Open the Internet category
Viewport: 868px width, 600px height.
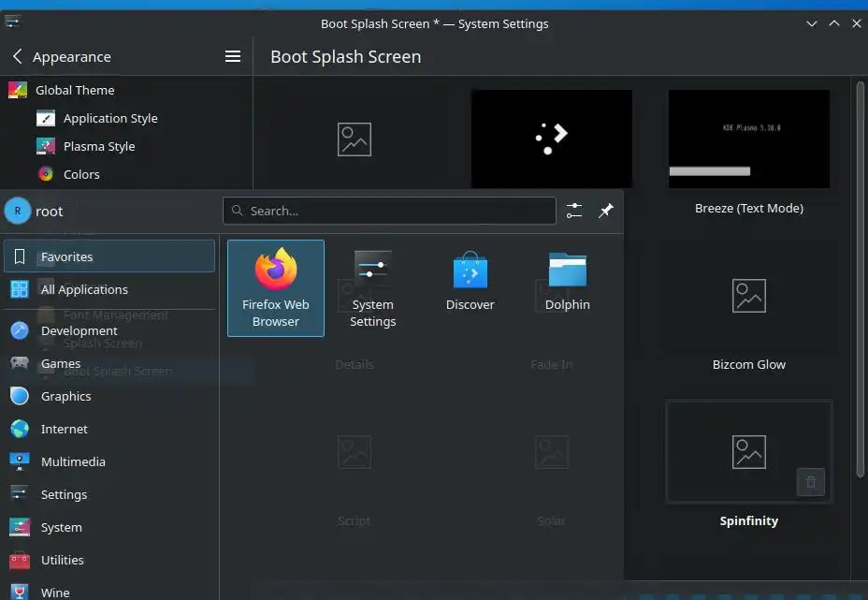point(109,429)
